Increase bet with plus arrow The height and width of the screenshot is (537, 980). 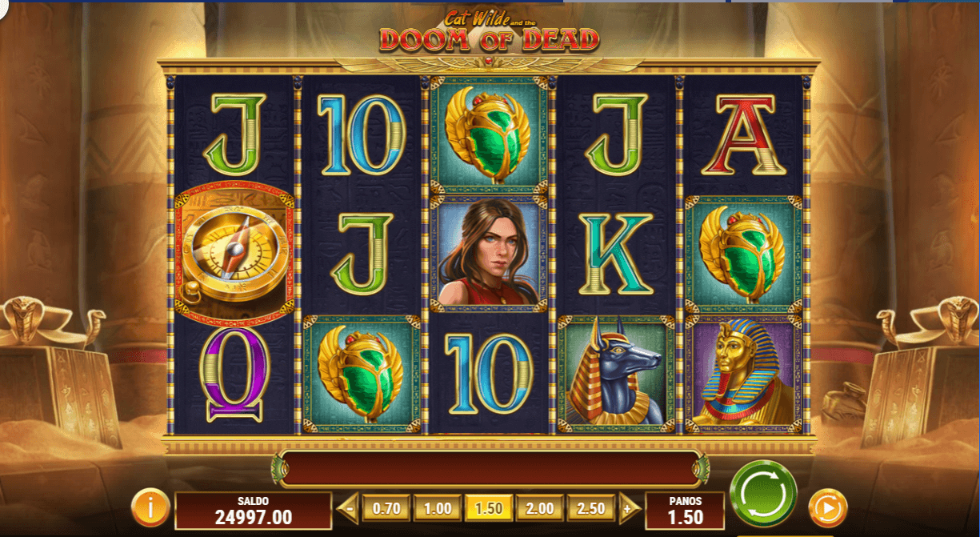tap(628, 508)
